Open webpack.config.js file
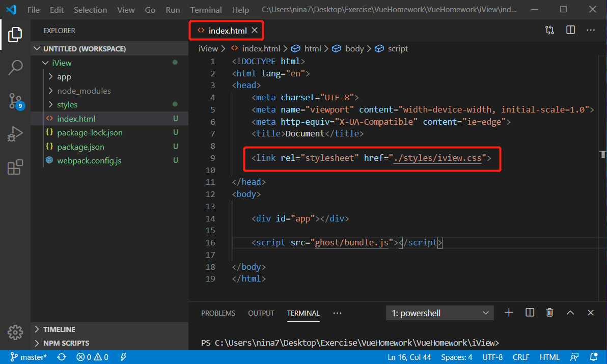The width and height of the screenshot is (607, 364). pyautogui.click(x=109, y=160)
